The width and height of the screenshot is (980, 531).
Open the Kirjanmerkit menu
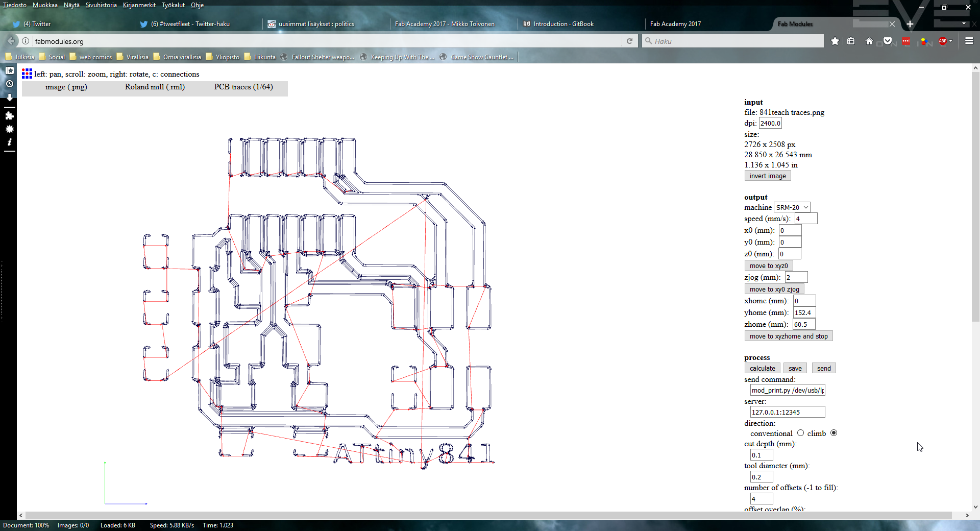pyautogui.click(x=139, y=5)
